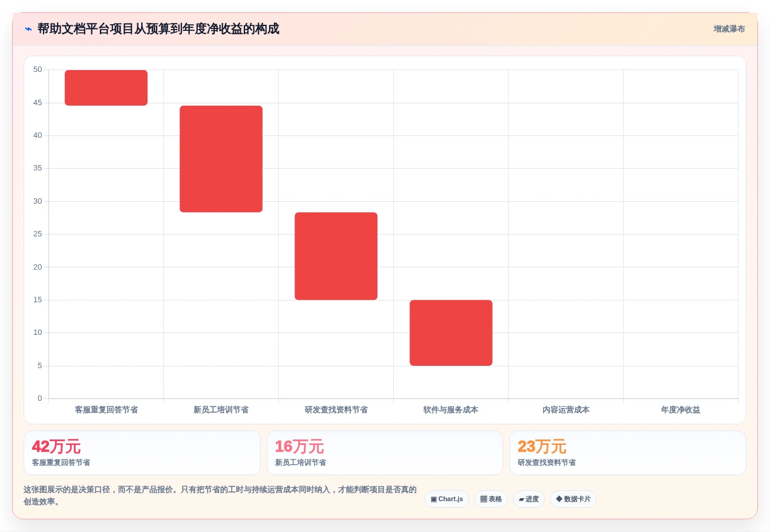
Task: Click the x-axis label 年度净收益
Action: pos(681,410)
